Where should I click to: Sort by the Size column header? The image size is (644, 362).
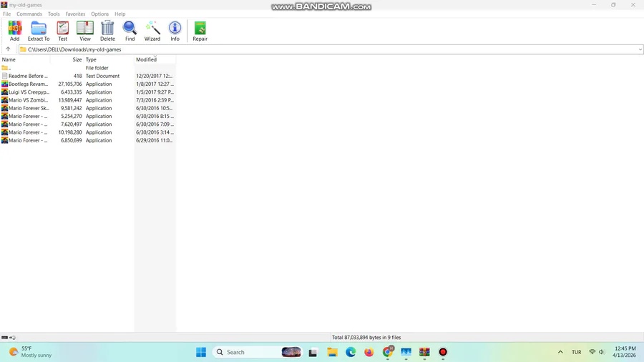67,59
